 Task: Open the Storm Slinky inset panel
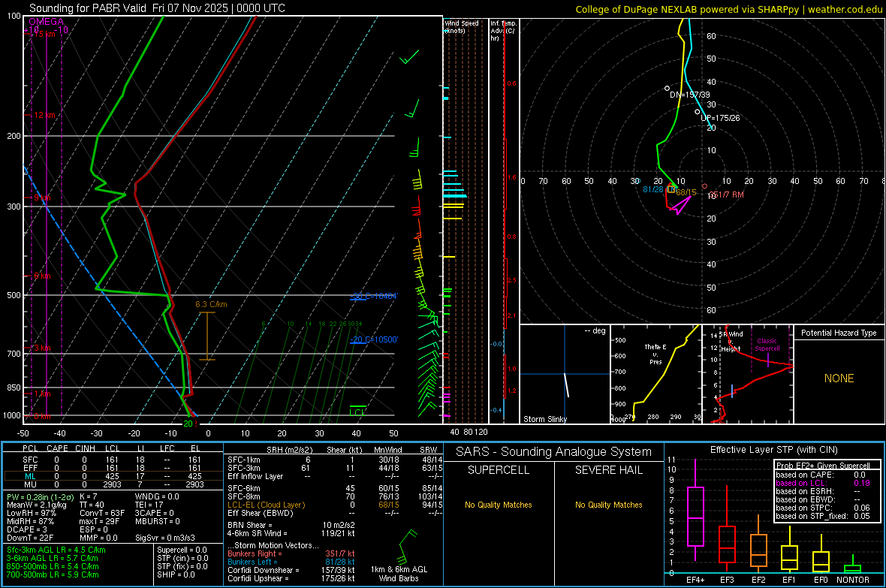[x=565, y=375]
